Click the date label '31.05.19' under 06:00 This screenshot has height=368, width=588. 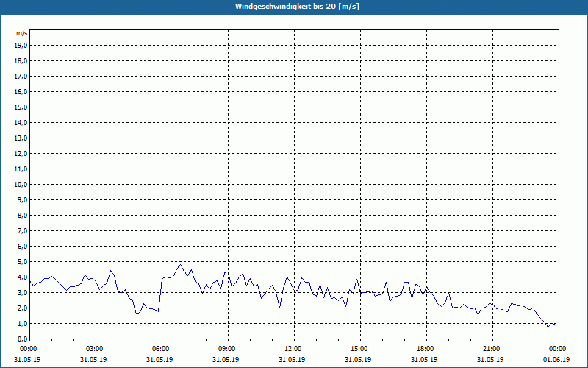pos(159,360)
